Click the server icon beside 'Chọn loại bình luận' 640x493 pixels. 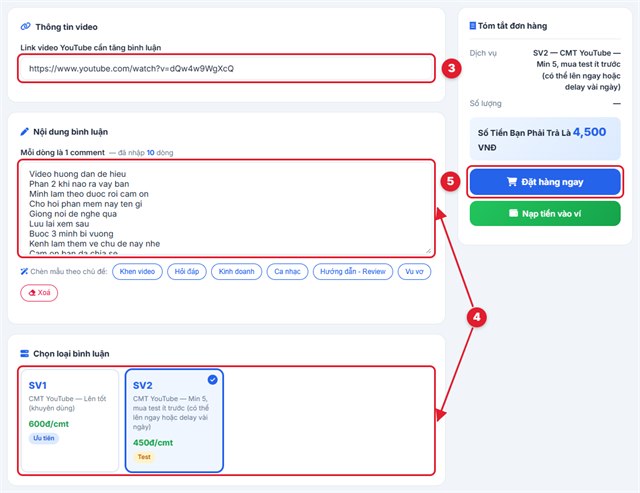pos(24,353)
